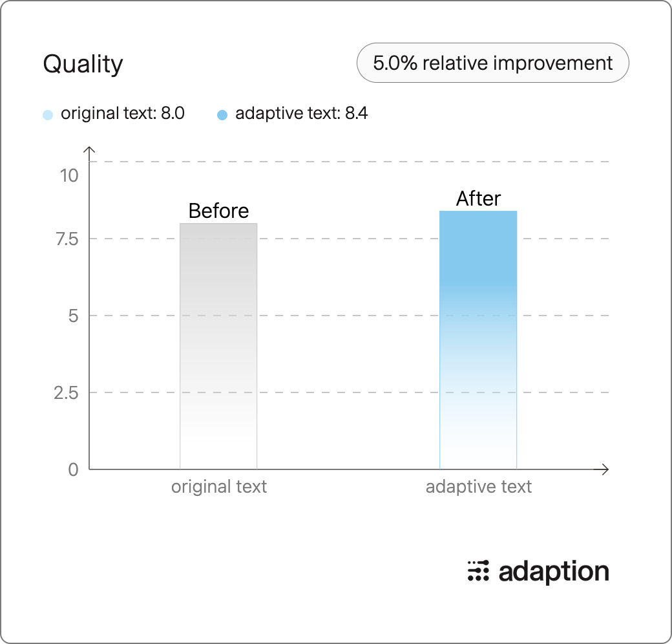Click the Before label above gray bar
Image resolution: width=672 pixels, height=644 pixels.
pyautogui.click(x=218, y=211)
